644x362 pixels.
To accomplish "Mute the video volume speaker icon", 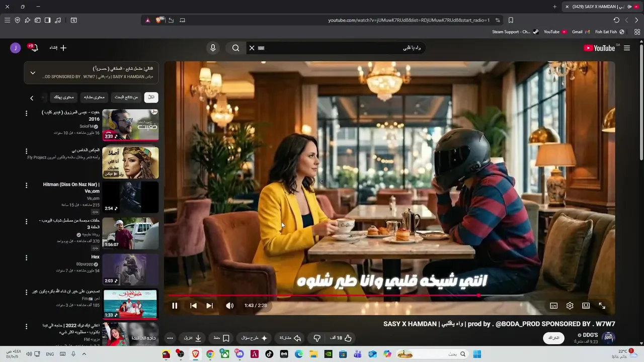I will (229, 306).
